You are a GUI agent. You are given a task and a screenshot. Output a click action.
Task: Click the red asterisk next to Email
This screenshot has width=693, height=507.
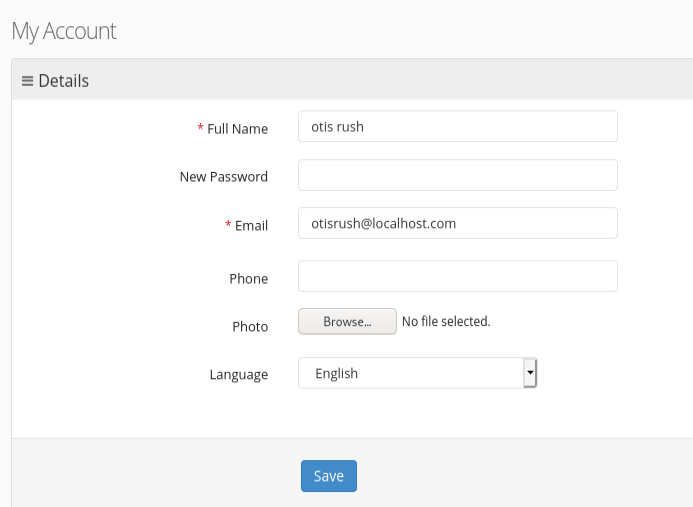tap(228, 226)
